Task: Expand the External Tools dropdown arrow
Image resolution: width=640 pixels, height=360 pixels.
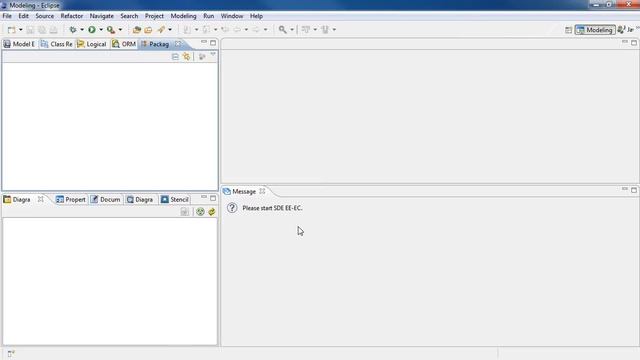Action: click(120, 30)
